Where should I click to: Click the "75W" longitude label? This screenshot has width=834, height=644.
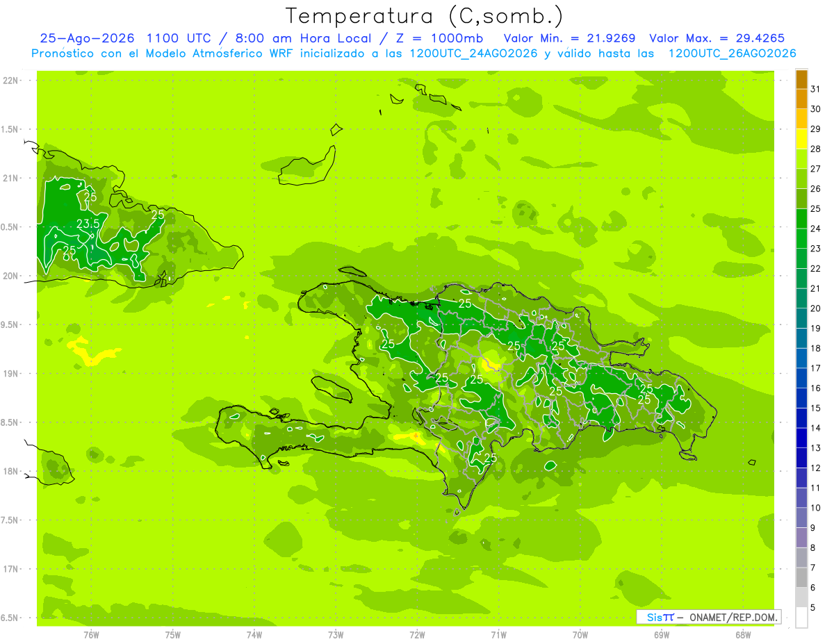pos(172,635)
